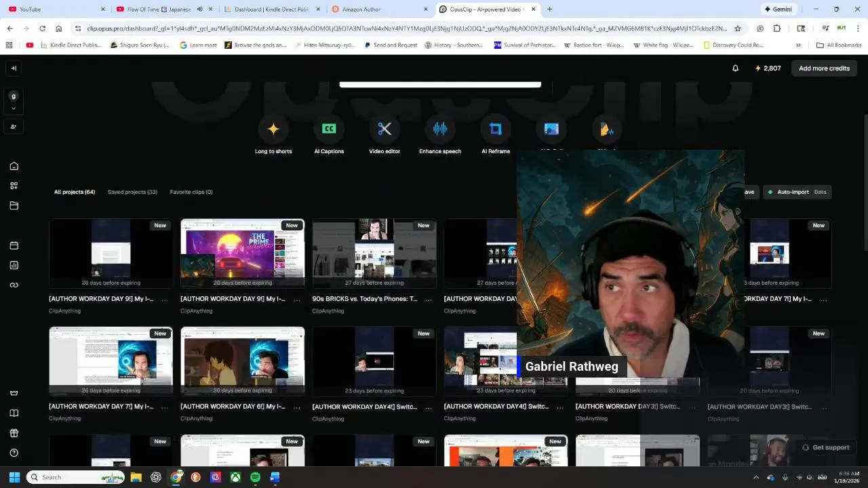
Task: Switch to the YouTube browser tab
Action: (57, 9)
